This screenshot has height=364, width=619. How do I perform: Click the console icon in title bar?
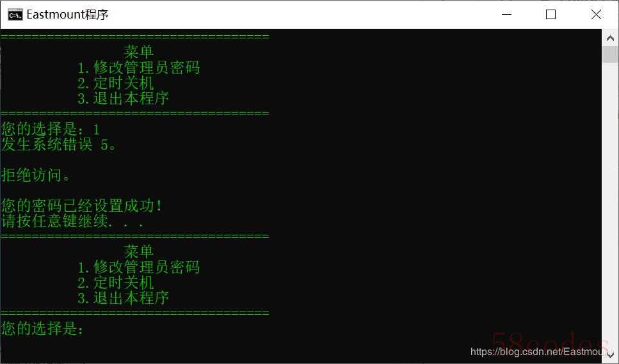pyautogui.click(x=15, y=15)
